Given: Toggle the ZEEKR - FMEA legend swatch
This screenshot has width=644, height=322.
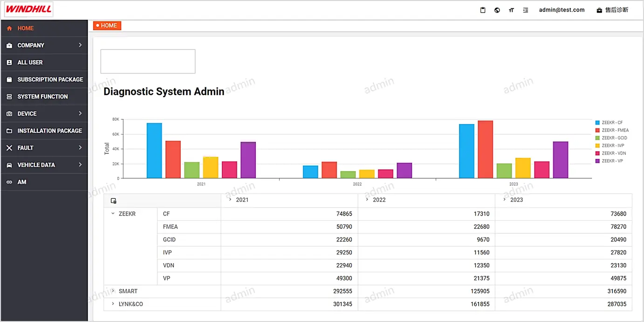Looking at the screenshot, I should point(597,130).
